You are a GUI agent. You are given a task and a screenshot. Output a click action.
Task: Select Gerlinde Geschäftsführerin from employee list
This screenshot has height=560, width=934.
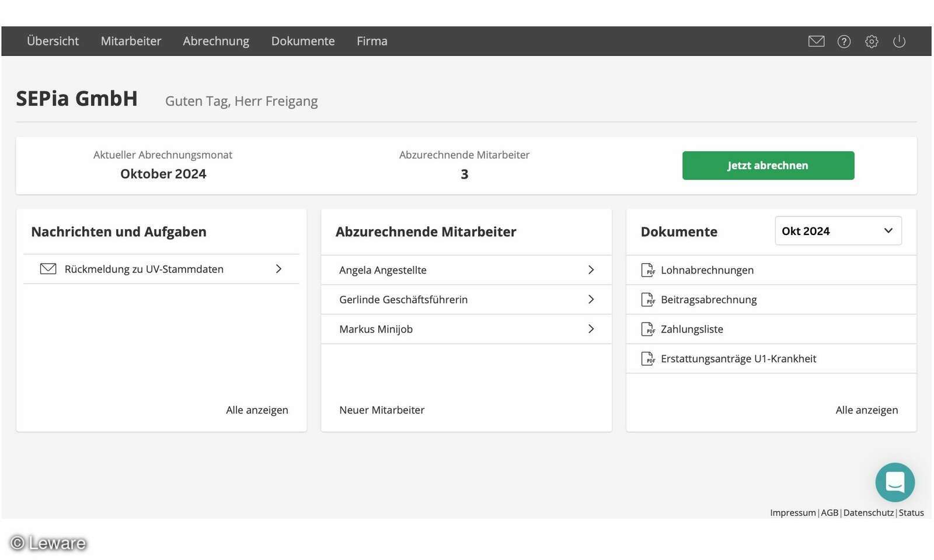(403, 299)
